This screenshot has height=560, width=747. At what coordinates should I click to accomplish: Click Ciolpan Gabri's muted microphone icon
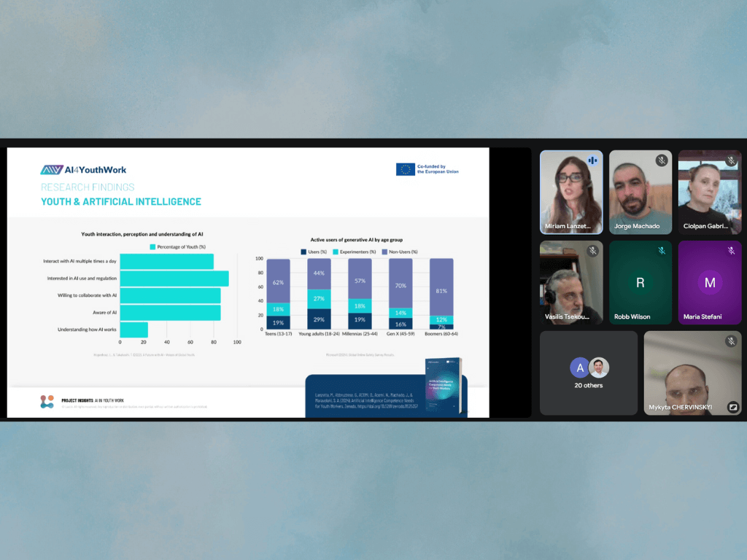coord(731,160)
